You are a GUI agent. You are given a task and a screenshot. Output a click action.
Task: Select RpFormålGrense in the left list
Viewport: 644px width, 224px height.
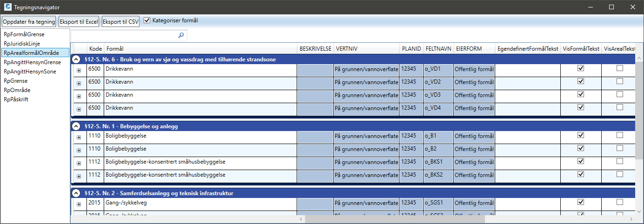pos(24,34)
